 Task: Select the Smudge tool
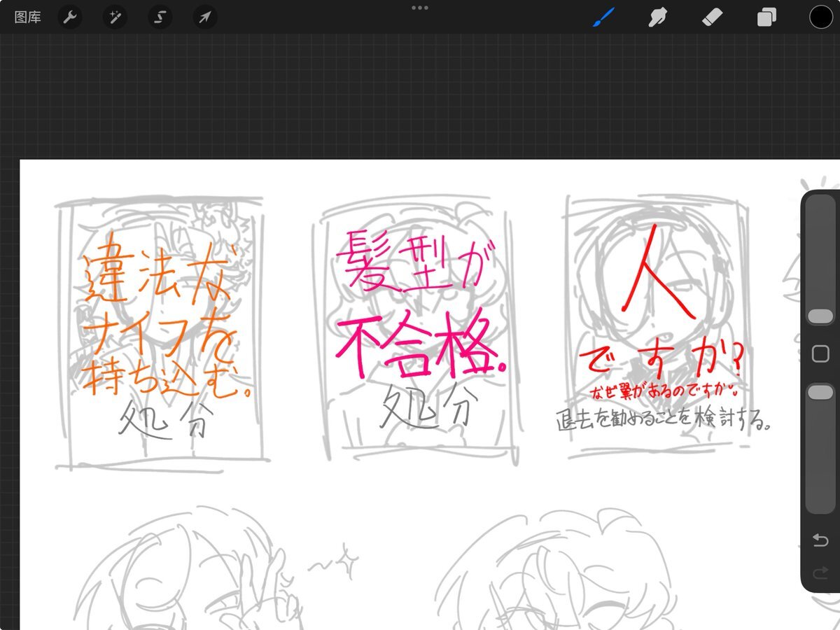point(657,17)
